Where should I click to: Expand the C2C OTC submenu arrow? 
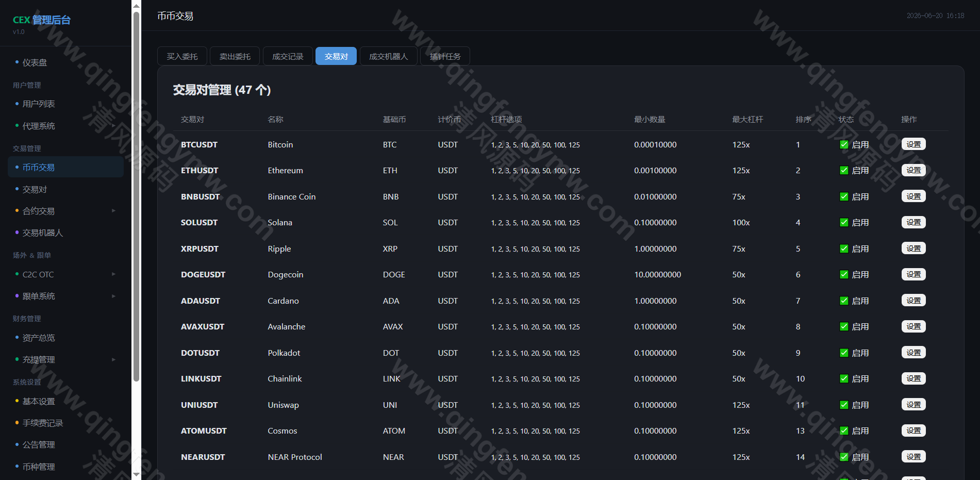pyautogui.click(x=113, y=274)
